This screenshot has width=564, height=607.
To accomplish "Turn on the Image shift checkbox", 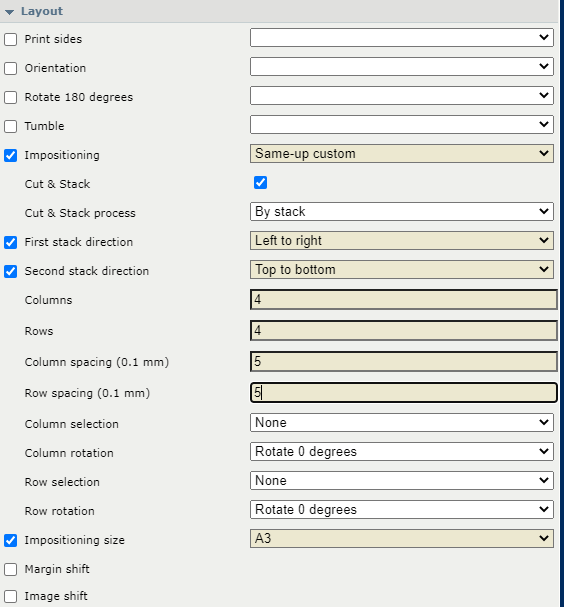I will pyautogui.click(x=10, y=596).
